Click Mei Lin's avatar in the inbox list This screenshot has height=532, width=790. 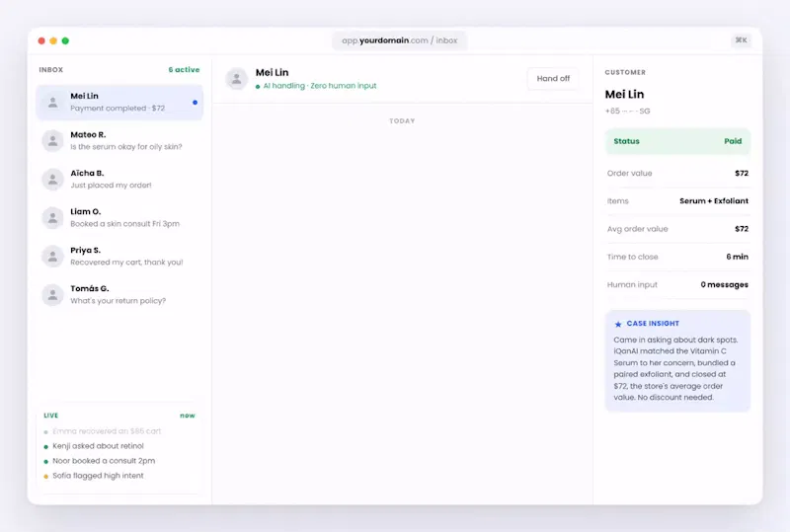tap(52, 103)
